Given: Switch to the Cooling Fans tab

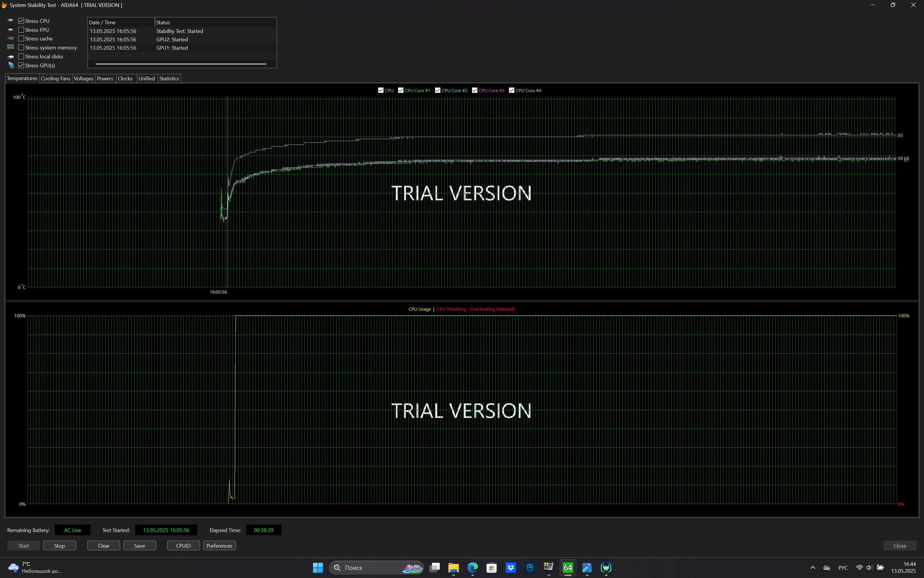Looking at the screenshot, I should [x=55, y=78].
